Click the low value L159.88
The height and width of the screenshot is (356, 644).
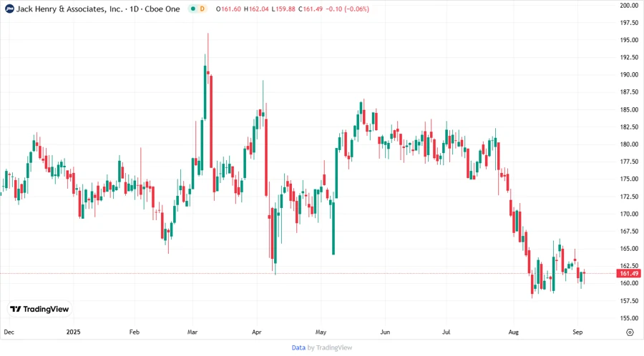click(x=283, y=9)
